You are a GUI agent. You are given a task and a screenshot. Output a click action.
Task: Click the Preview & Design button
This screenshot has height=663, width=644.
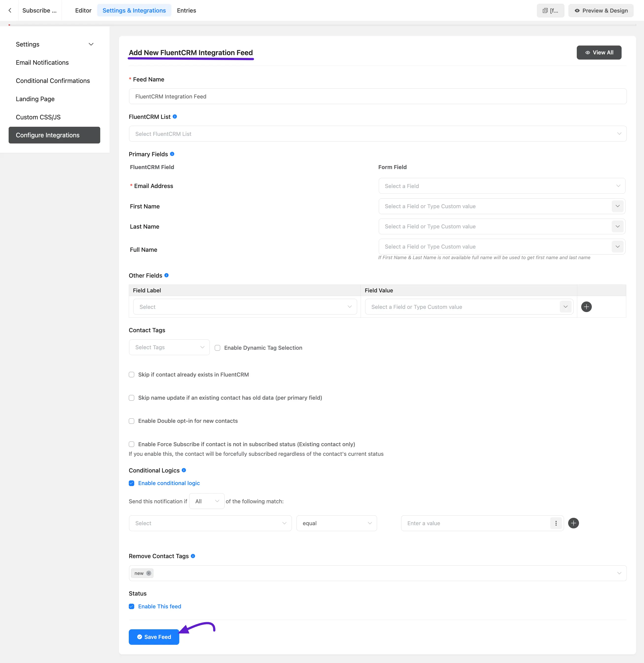[x=601, y=11]
